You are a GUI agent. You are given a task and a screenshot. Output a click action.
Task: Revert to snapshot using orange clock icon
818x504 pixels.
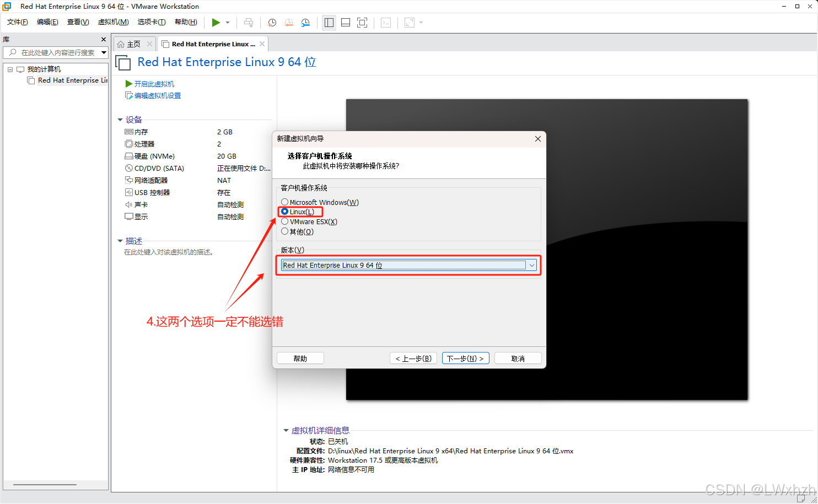[x=289, y=23]
